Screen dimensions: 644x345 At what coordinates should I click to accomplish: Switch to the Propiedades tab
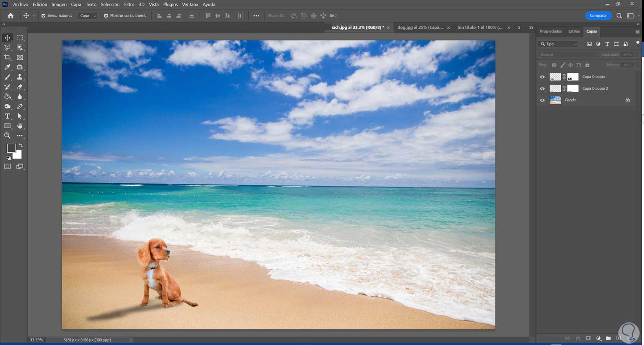(550, 31)
